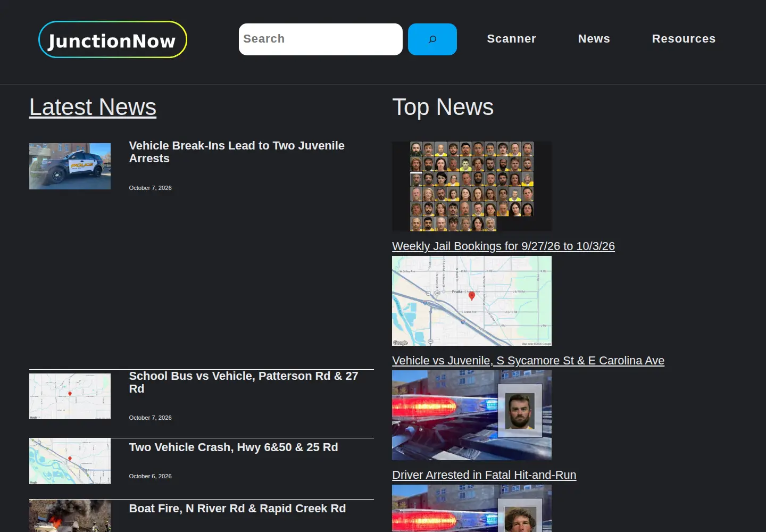The width and height of the screenshot is (766, 532).
Task: Click October 7, 2026 date under School Bus article
Action: click(x=150, y=418)
